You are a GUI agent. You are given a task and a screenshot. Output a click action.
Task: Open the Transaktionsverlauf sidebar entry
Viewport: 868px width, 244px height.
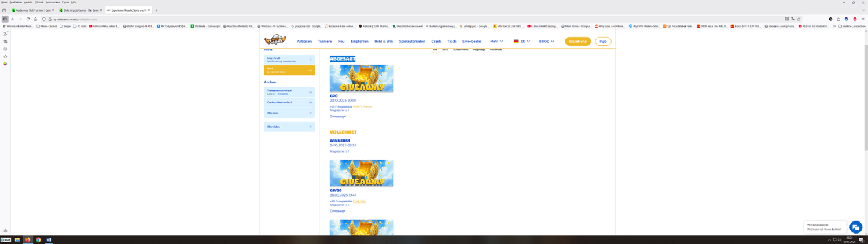pyautogui.click(x=289, y=92)
